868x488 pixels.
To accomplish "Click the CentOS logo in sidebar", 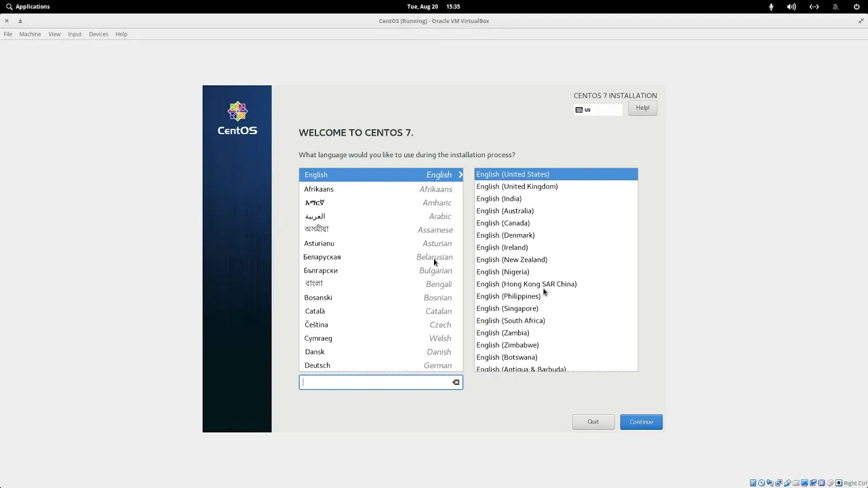I will coord(237,119).
